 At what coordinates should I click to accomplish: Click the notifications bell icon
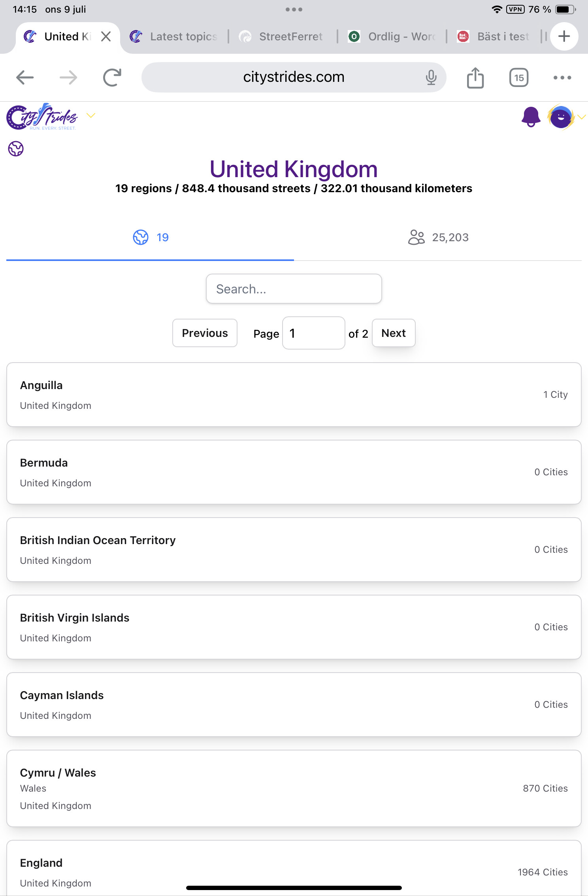[x=531, y=117]
